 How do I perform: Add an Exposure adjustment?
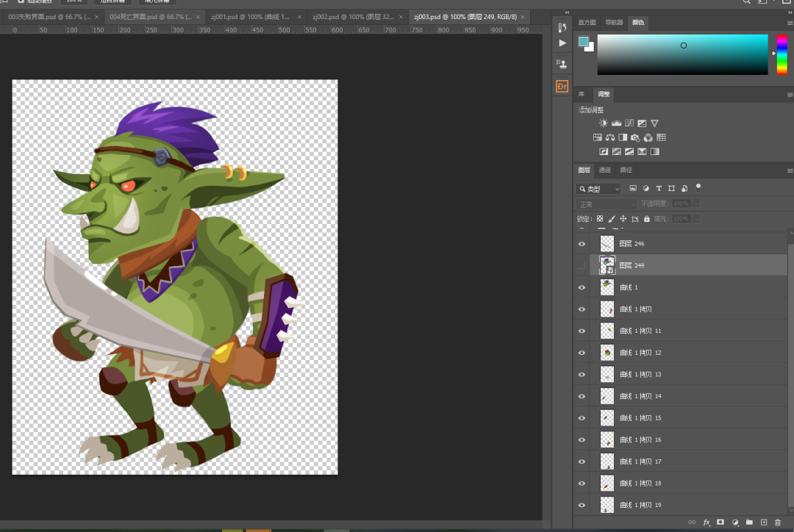[642, 123]
